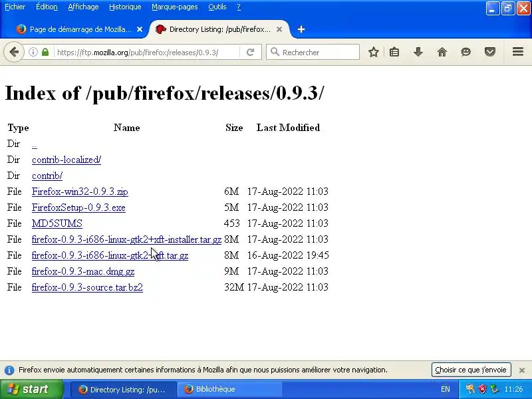The height and width of the screenshot is (399, 532).
Task: Open the Affichage menu
Action: point(83,7)
